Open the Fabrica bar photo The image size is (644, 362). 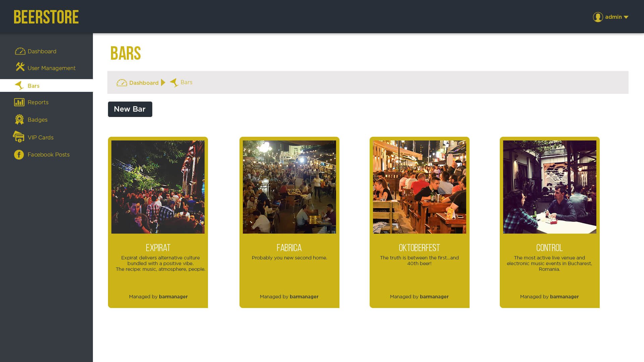pyautogui.click(x=289, y=187)
